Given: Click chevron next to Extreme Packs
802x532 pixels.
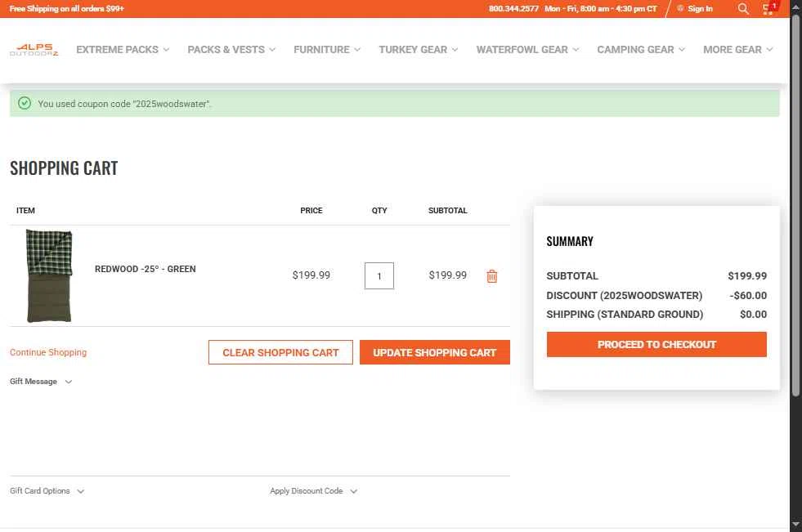Looking at the screenshot, I should pyautogui.click(x=166, y=50).
